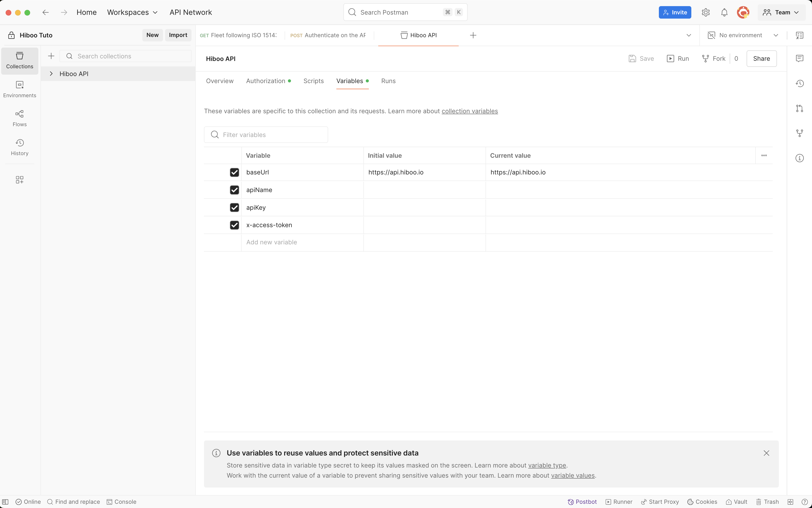Click the two-pane layout icon in status bar
This screenshot has width=812, height=508.
(791, 502)
